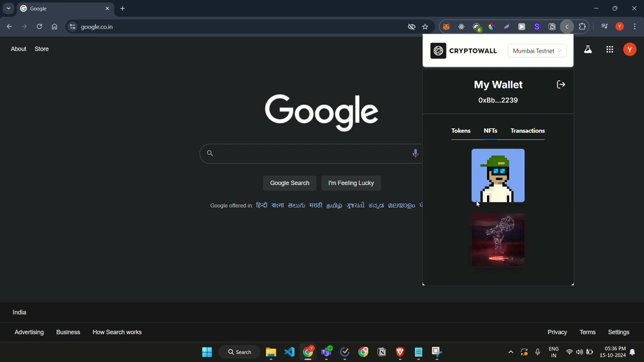The height and width of the screenshot is (362, 644).
Task: Open Chrome three-dot menu
Action: pyautogui.click(x=635, y=27)
